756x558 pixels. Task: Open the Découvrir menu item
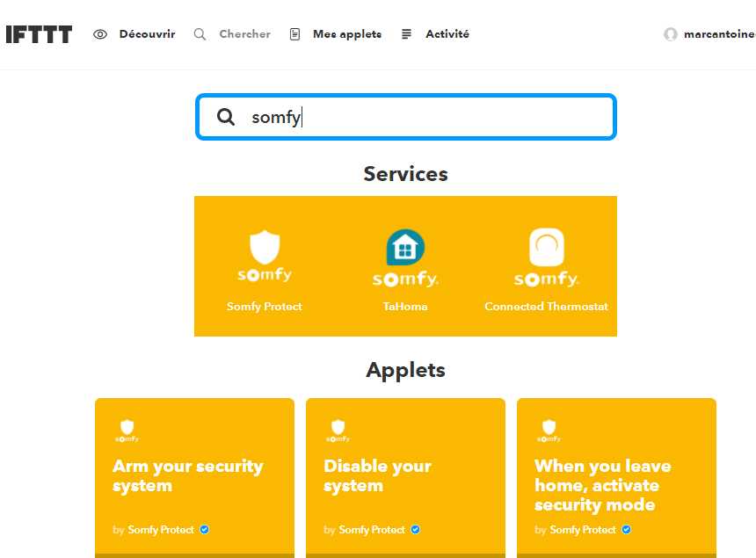[x=147, y=34]
